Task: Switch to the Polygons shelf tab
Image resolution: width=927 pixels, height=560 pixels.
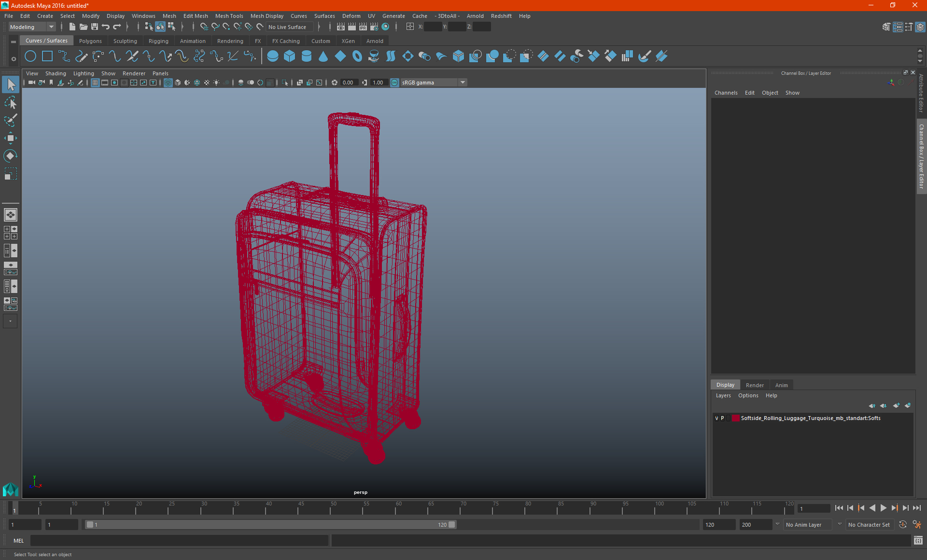Action: [90, 41]
